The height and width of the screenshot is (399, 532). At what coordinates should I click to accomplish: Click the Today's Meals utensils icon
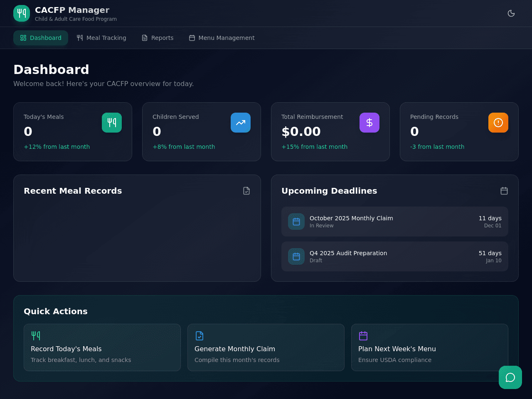pos(112,123)
